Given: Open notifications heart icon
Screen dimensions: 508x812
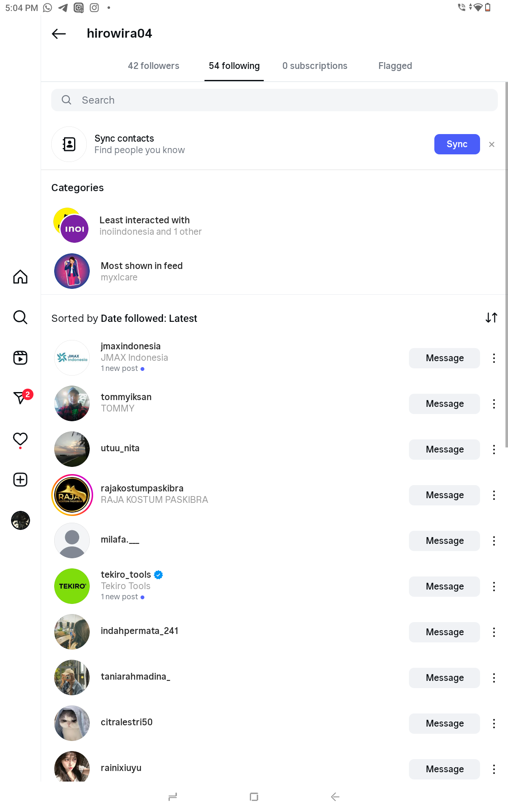Looking at the screenshot, I should [x=20, y=439].
